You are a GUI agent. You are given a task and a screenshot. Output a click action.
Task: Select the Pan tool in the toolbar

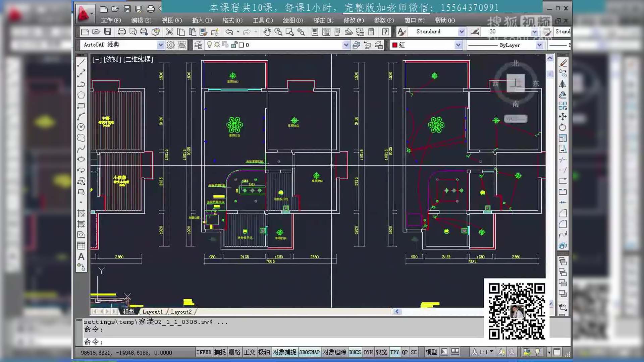pos(267,32)
